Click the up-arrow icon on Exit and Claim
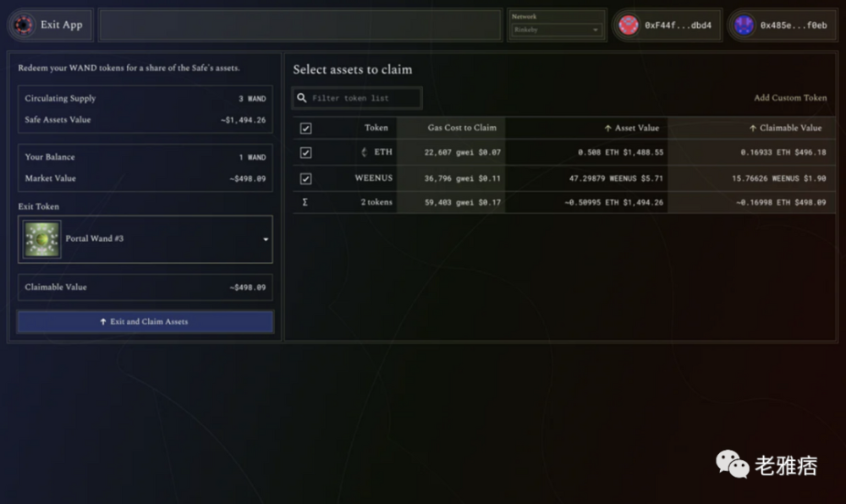The width and height of the screenshot is (846, 504). click(x=103, y=321)
